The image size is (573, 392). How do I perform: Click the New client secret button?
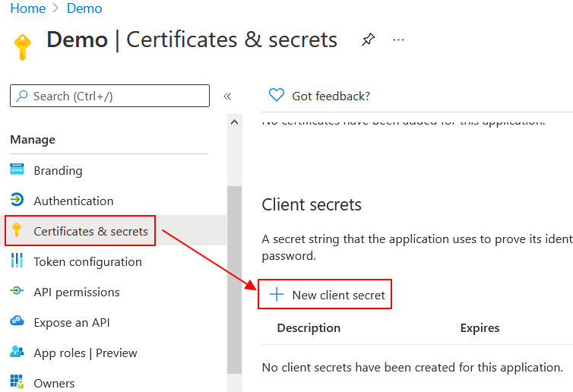pos(327,295)
